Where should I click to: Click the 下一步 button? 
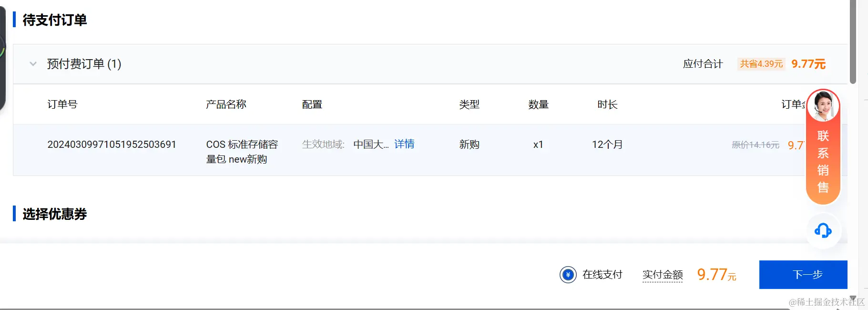tap(803, 275)
